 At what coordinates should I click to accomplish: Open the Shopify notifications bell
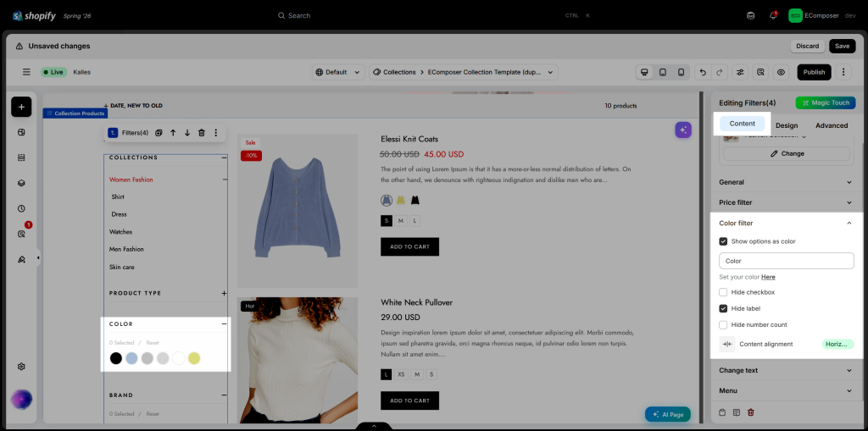tap(773, 15)
